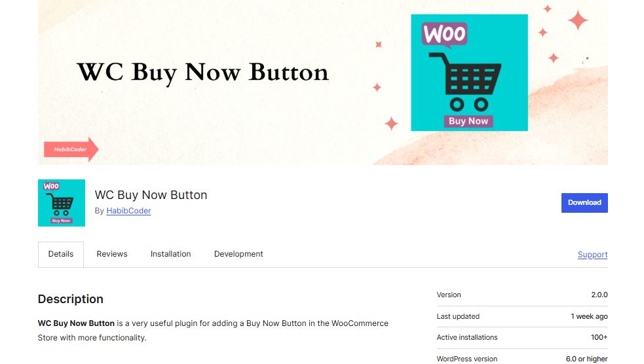This screenshot has width=644, height=364.
Task: Click the large Woo cart logo in banner
Action: point(470,73)
